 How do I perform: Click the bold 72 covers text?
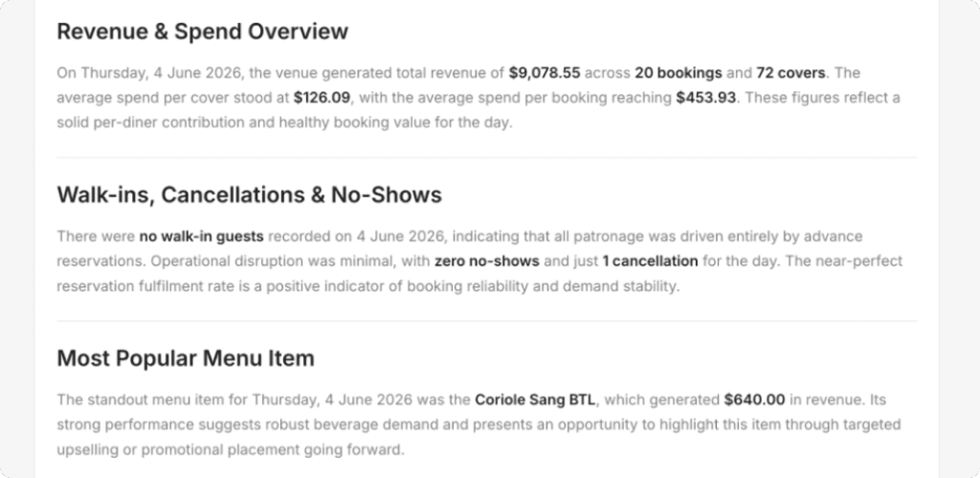[791, 73]
